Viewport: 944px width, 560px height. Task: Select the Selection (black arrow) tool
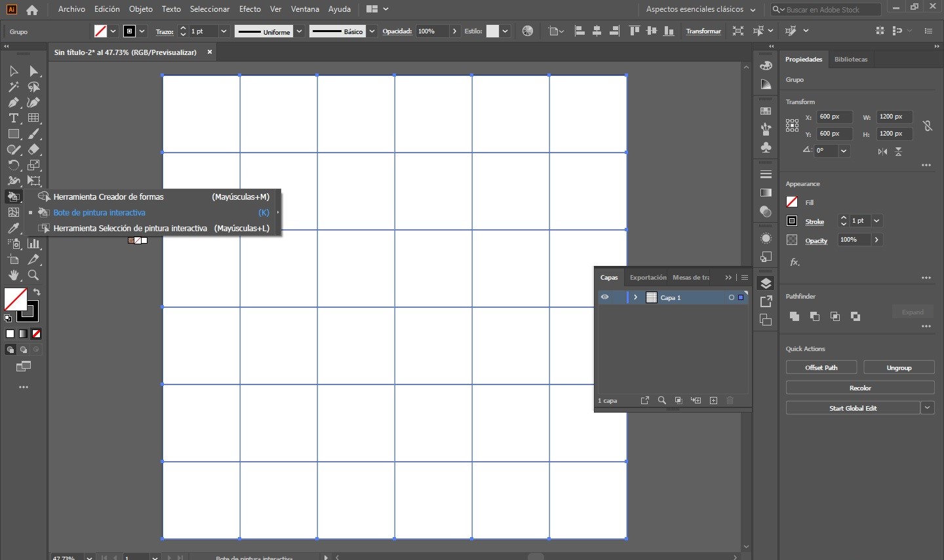point(14,71)
